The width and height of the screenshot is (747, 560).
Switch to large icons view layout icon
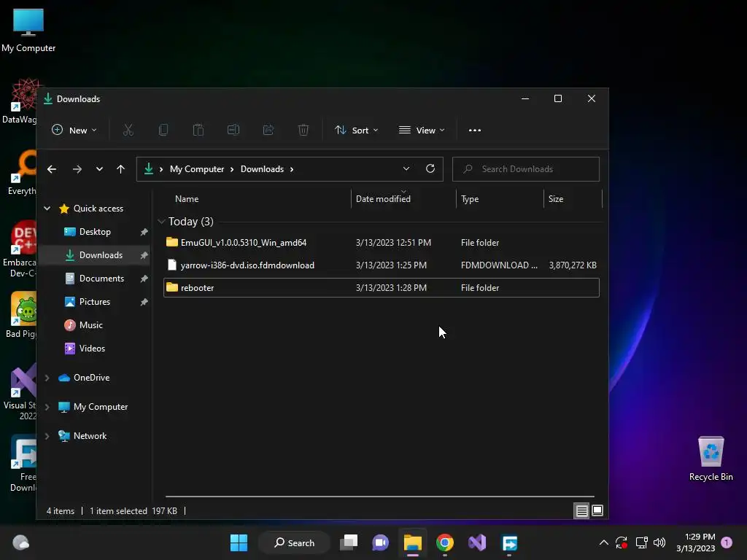point(597,511)
